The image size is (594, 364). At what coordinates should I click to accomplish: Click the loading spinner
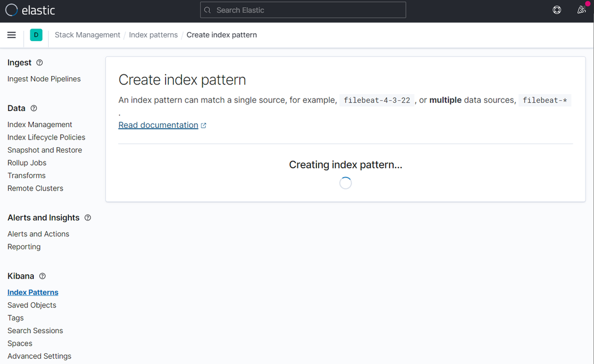click(345, 183)
